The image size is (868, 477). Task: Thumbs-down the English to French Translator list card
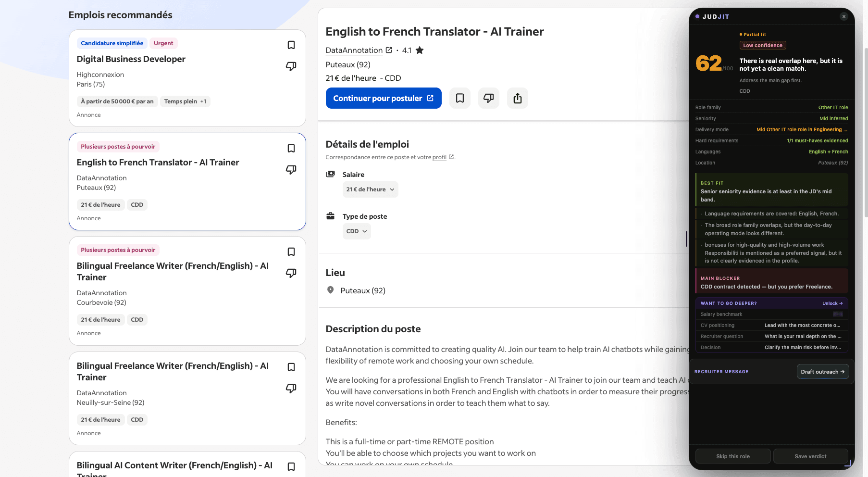click(x=291, y=169)
